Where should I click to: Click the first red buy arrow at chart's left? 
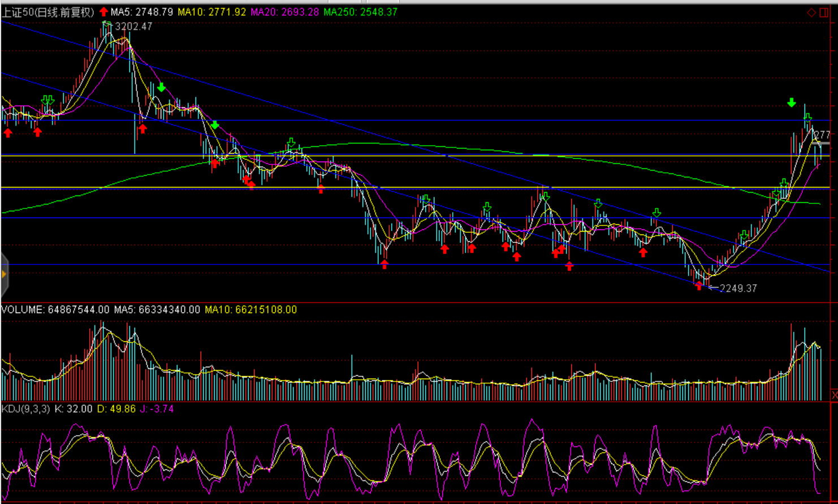point(8,133)
